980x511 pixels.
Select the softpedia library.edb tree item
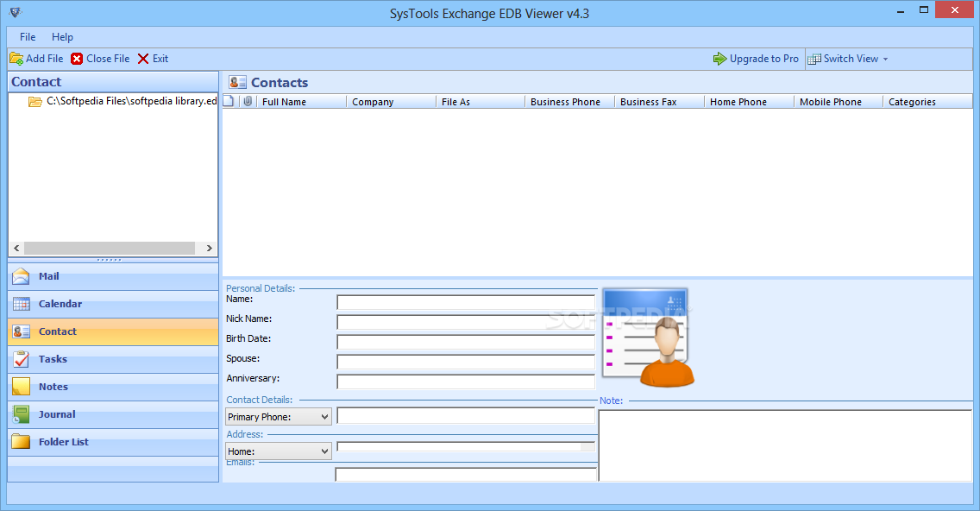pos(131,101)
